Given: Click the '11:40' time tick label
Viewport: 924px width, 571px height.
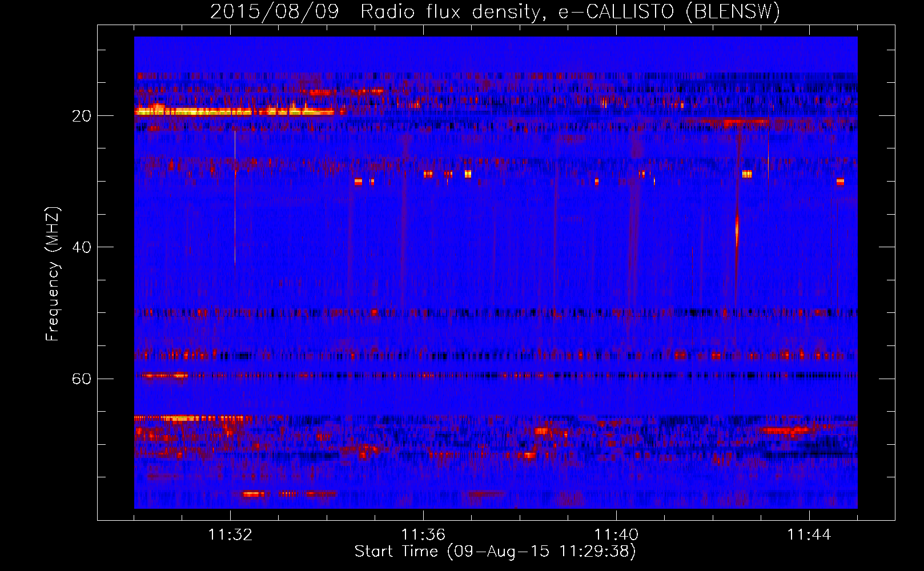Looking at the screenshot, I should click(616, 534).
